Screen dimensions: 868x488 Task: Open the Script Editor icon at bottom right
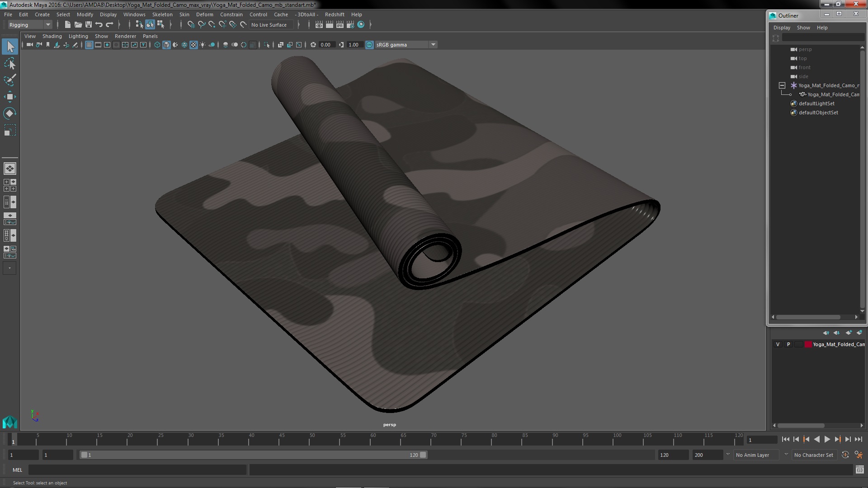[x=859, y=470]
